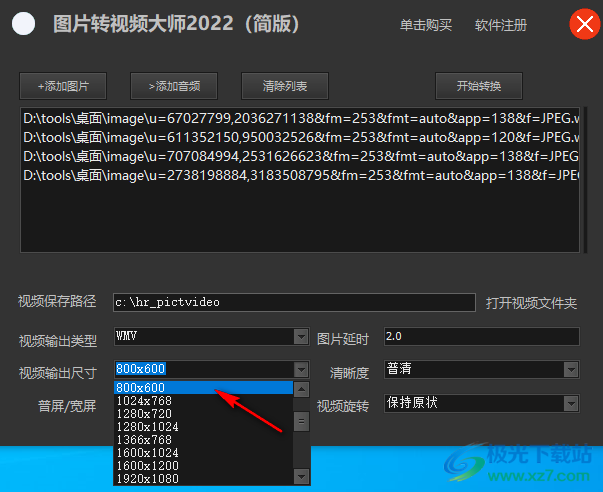Select 1600x1200 in the size list

pos(204,466)
